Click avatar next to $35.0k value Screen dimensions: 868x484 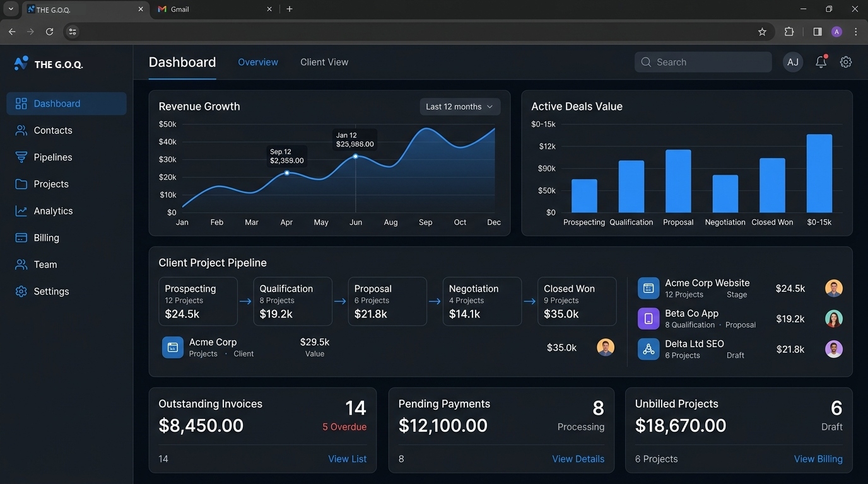point(606,347)
